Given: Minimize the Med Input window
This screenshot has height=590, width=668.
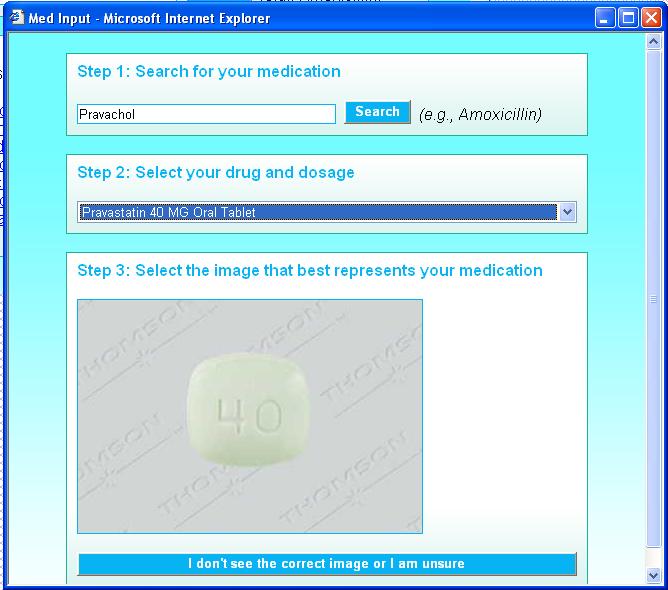Looking at the screenshot, I should 605,18.
